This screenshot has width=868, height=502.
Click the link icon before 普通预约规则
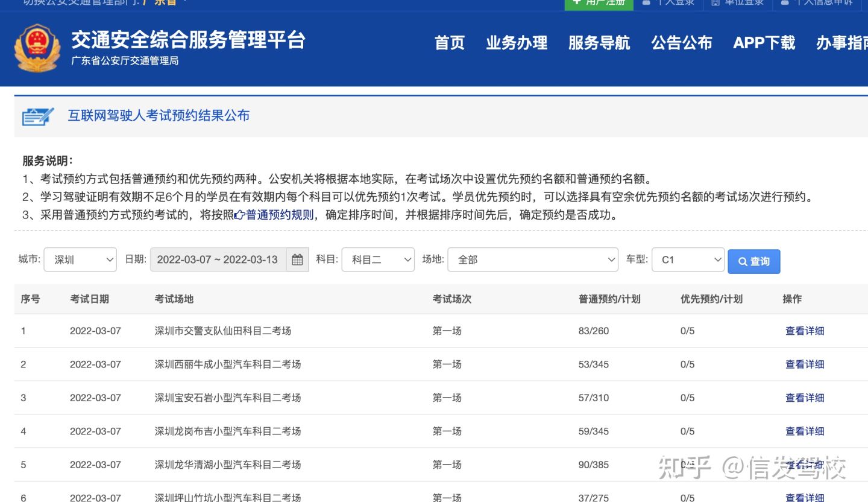point(239,215)
